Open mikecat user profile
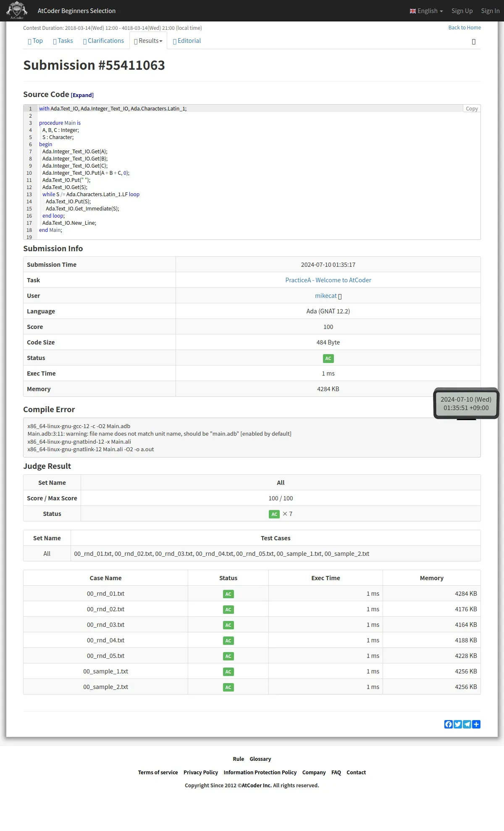 (x=326, y=296)
